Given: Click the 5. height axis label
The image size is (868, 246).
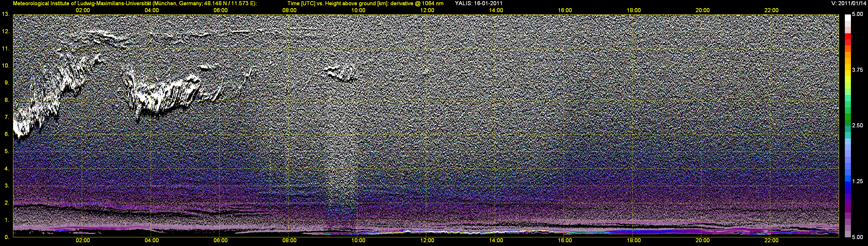Looking at the screenshot, I should point(7,151).
